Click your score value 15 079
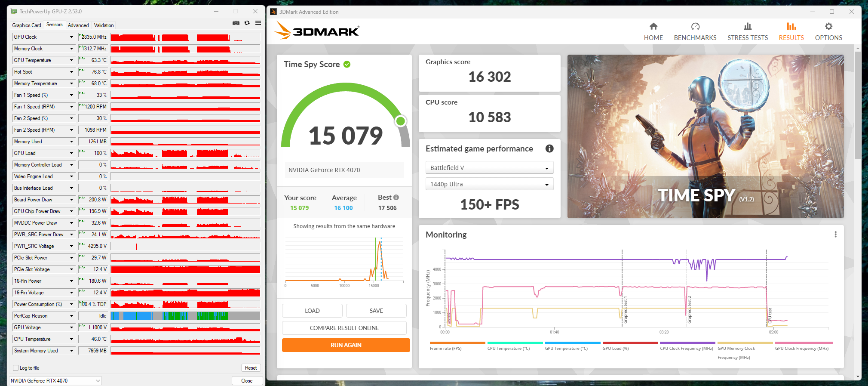The image size is (868, 386). 299,208
